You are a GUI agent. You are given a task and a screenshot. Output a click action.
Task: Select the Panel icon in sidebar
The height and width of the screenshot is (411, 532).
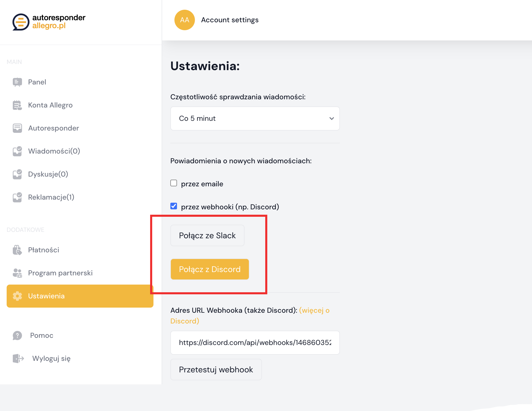17,82
